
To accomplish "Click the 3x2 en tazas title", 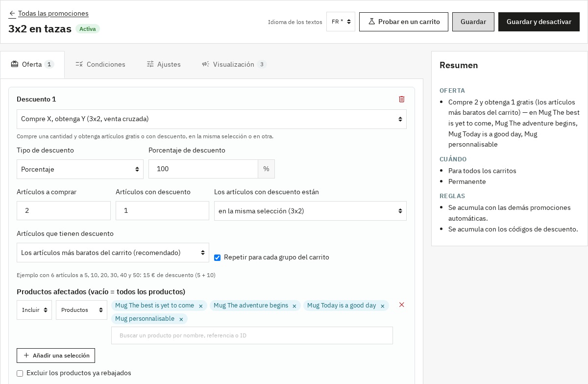I will [x=40, y=29].
